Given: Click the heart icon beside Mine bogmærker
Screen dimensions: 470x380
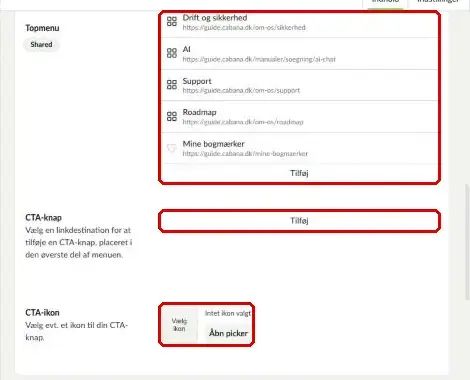Looking at the screenshot, I should tap(171, 148).
